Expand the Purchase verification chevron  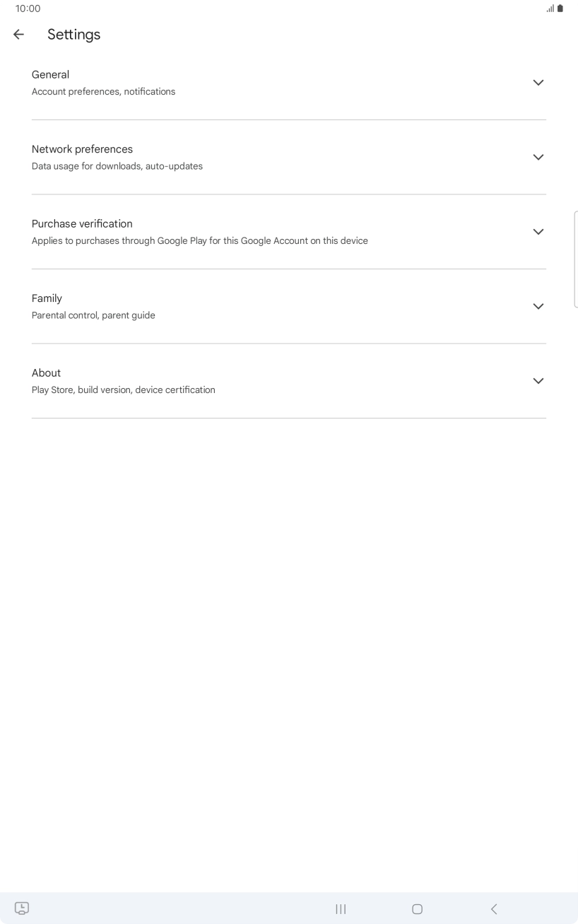tap(538, 232)
